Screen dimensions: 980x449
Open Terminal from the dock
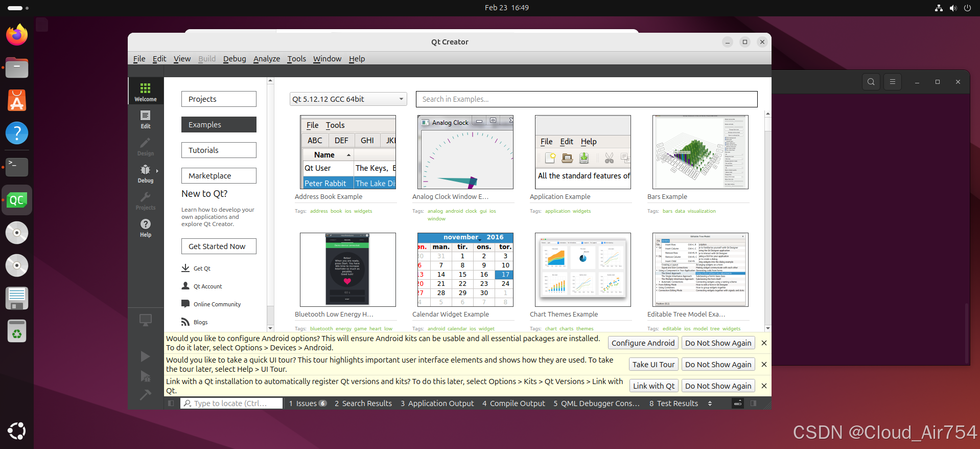pyautogui.click(x=17, y=167)
